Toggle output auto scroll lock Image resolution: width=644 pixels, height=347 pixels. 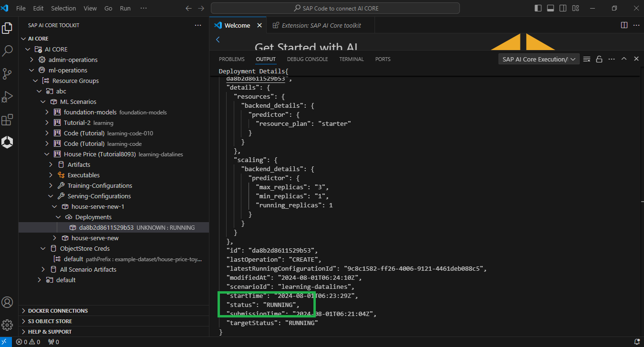(x=599, y=59)
